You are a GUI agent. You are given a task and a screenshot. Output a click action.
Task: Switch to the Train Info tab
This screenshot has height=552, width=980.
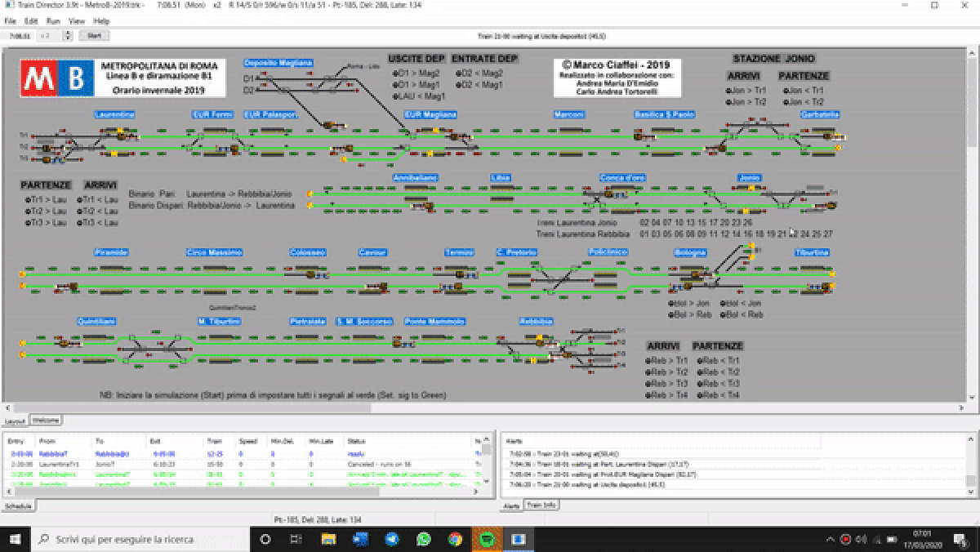[x=538, y=506]
